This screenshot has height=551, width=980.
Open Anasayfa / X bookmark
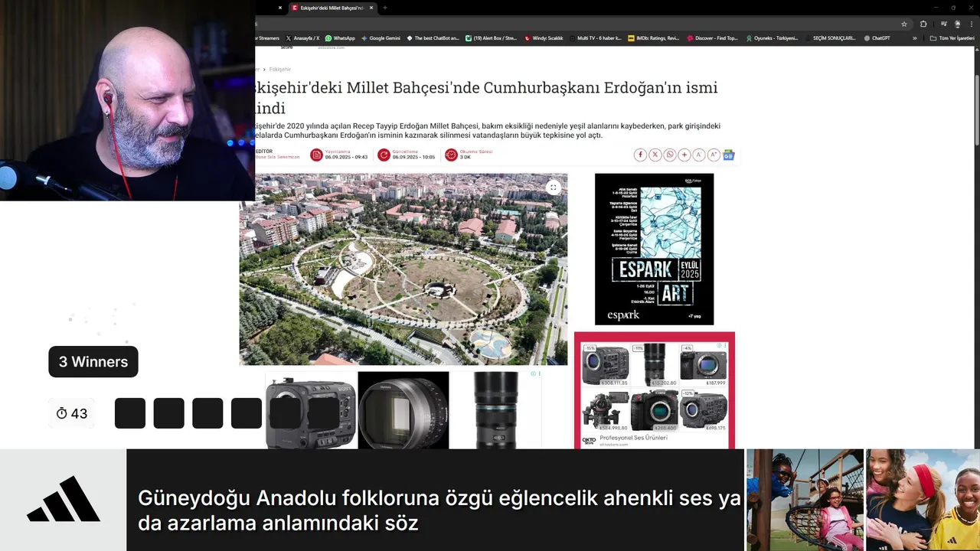coord(302,37)
